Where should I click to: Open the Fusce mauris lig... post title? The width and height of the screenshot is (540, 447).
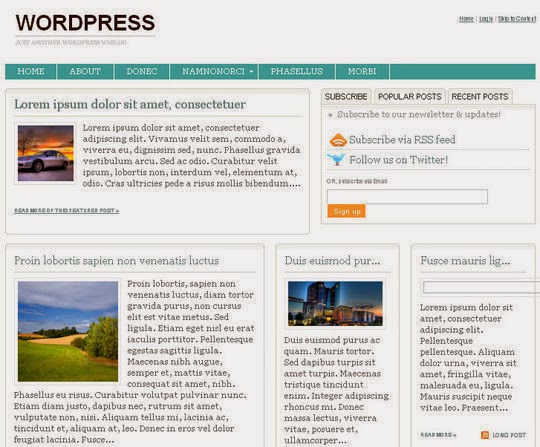pyautogui.click(x=465, y=261)
